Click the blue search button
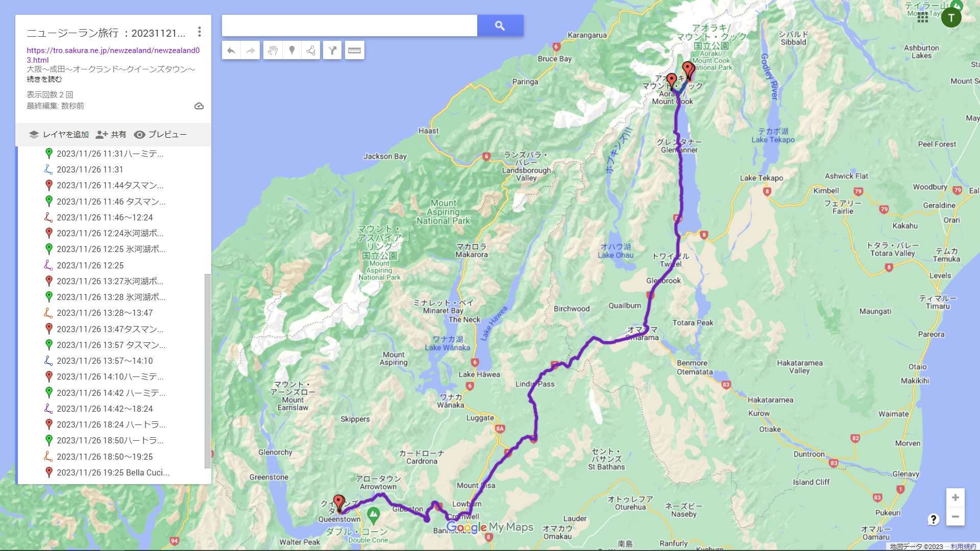Screen dimensions: 980x551 tap(500, 26)
